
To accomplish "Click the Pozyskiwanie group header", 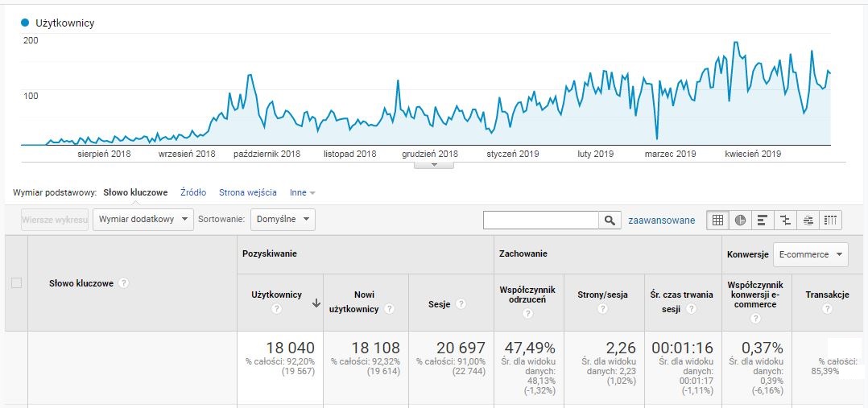I will coord(270,253).
